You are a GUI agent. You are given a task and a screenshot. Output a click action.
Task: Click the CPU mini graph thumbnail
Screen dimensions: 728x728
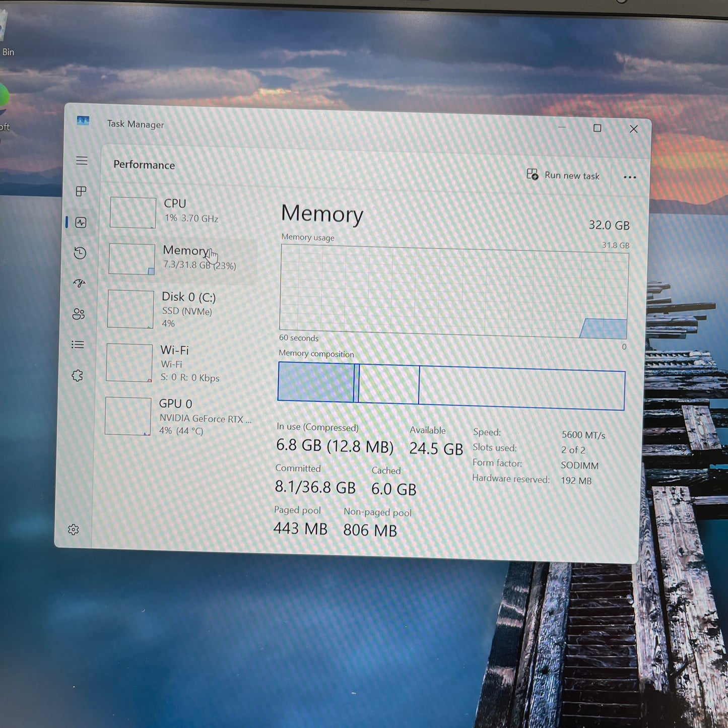(133, 213)
